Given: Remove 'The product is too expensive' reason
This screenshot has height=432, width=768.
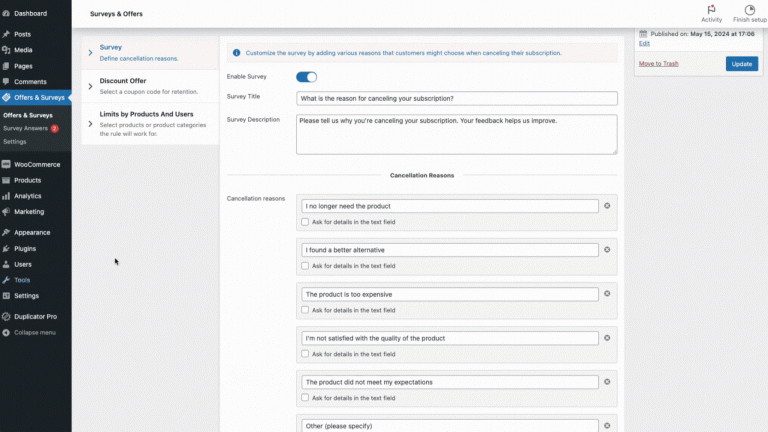Looking at the screenshot, I should coord(607,293).
